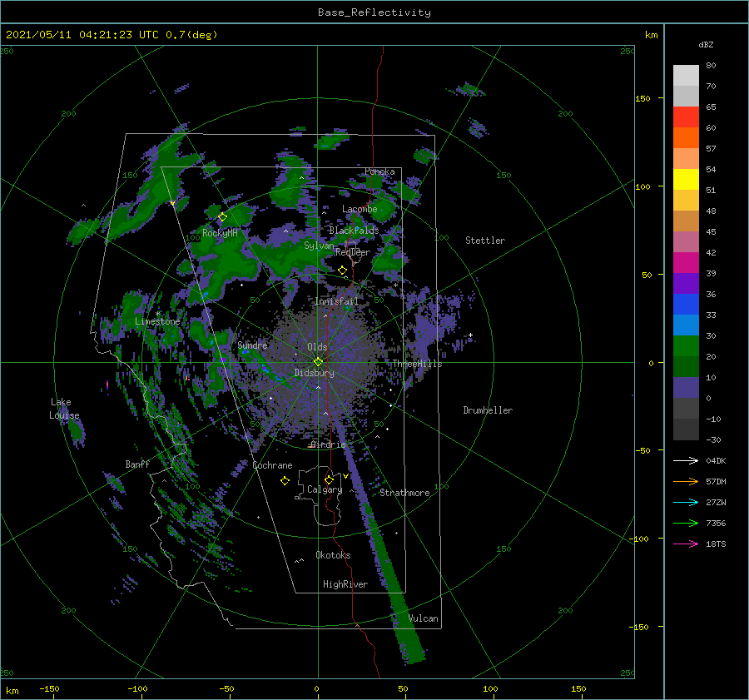Click the light blue 30-33 dBZ swatch
The image size is (749, 700).
[686, 325]
